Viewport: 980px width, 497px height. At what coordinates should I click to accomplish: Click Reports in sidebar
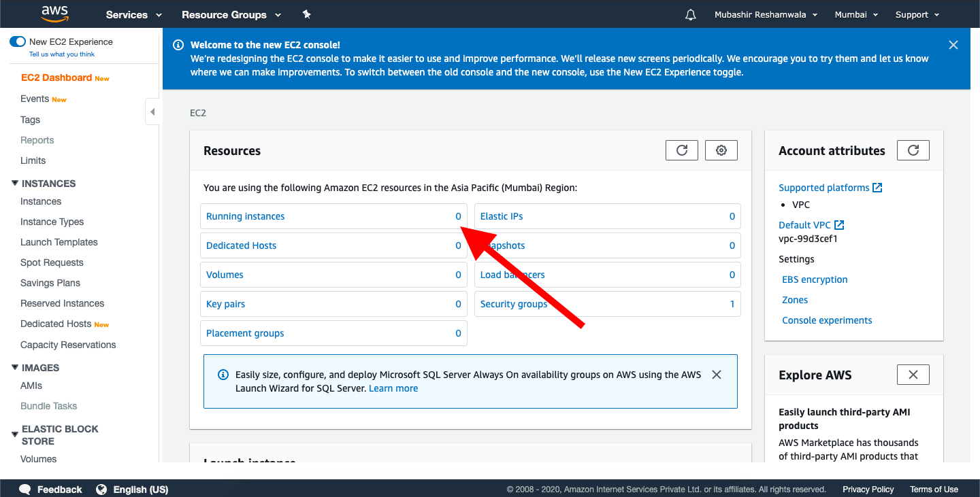[37, 140]
